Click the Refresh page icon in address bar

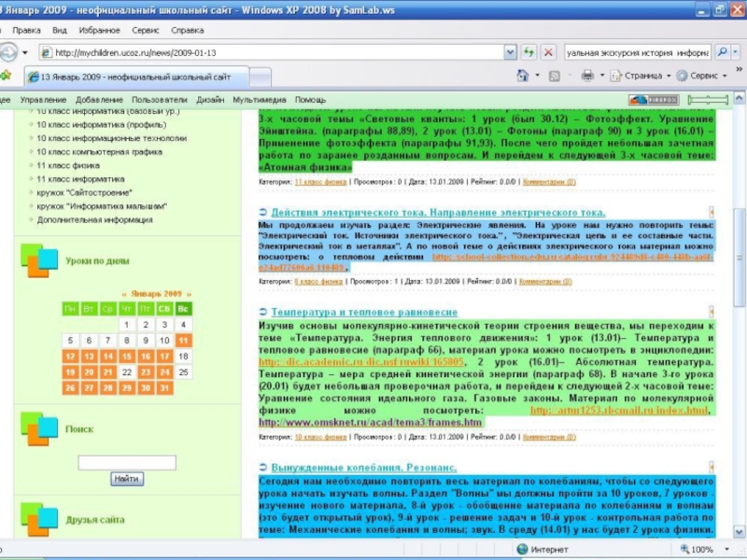pyautogui.click(x=529, y=53)
